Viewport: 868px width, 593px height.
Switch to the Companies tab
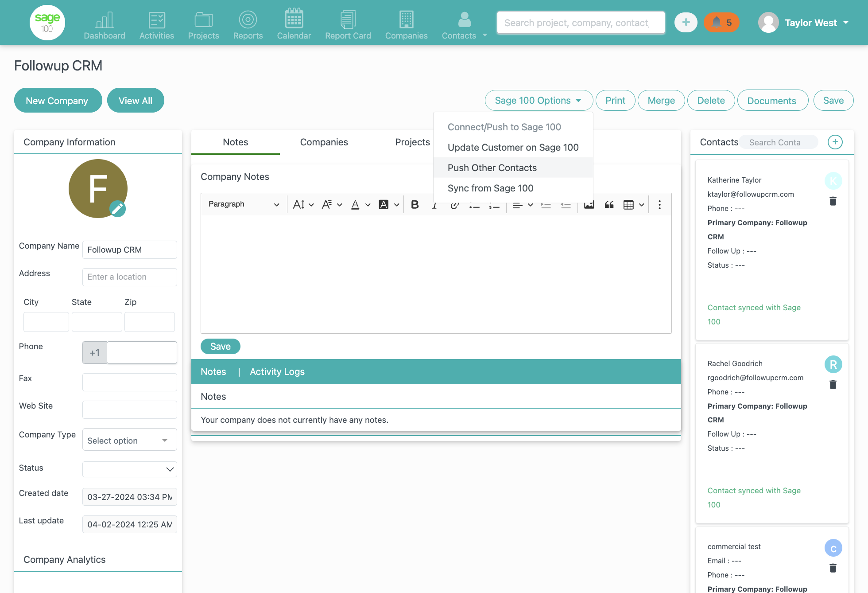[x=324, y=142]
